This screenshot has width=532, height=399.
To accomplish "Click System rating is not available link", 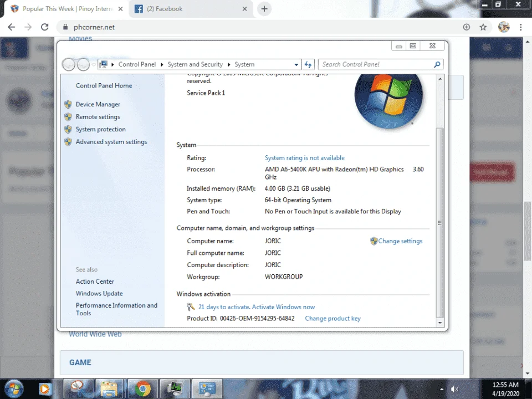I will 304,158.
